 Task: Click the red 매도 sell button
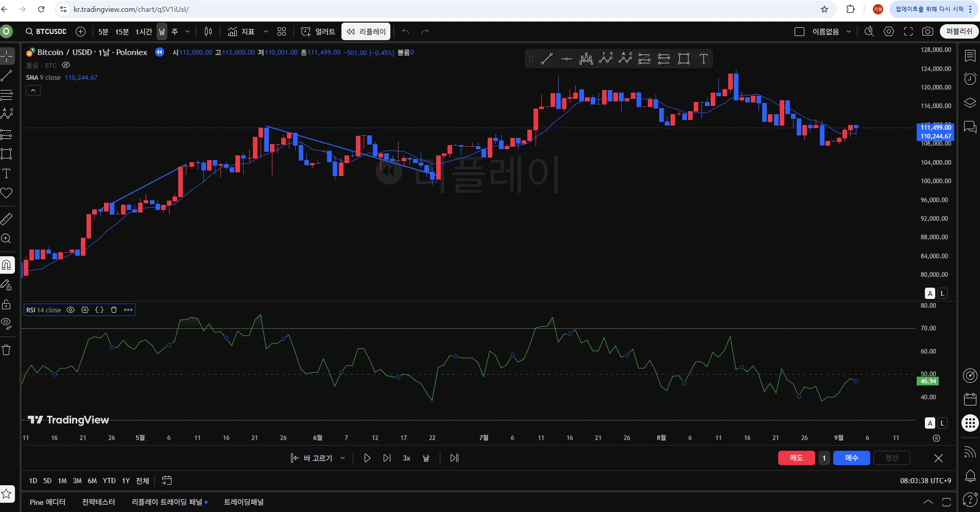(x=796, y=458)
